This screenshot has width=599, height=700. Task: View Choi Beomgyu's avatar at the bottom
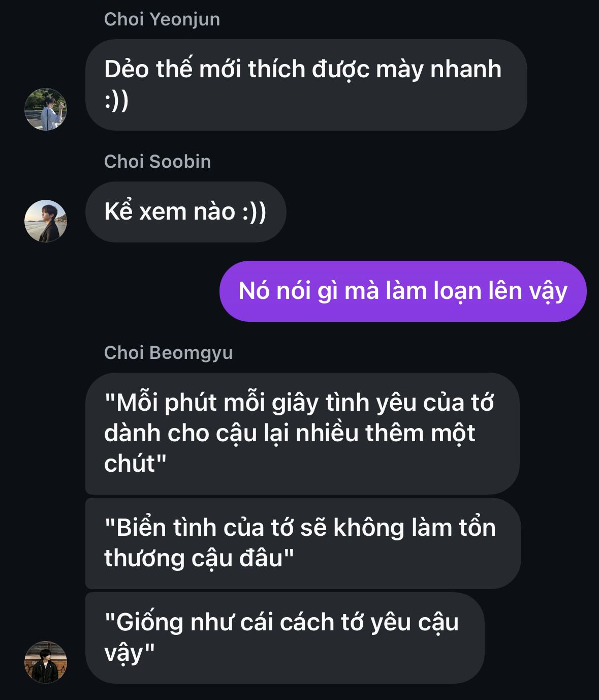[46, 662]
